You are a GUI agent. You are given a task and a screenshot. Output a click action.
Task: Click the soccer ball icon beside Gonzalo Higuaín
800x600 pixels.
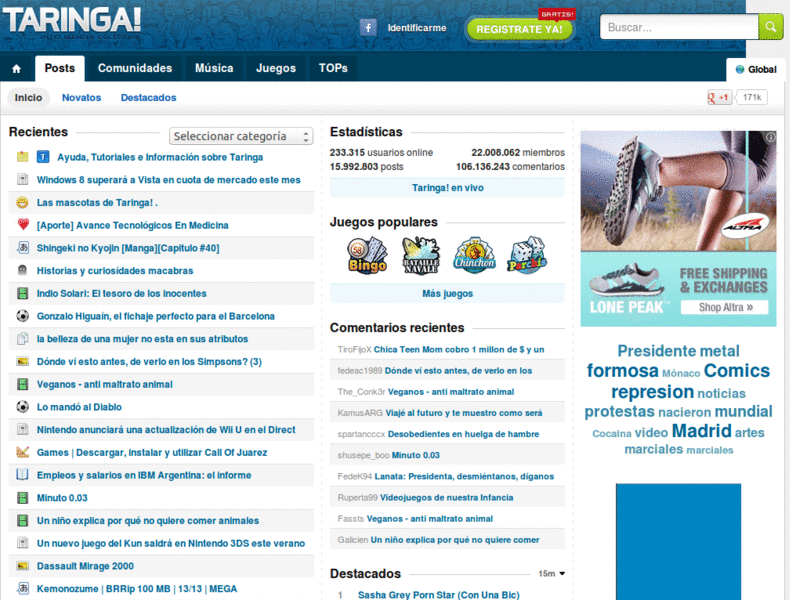22,316
